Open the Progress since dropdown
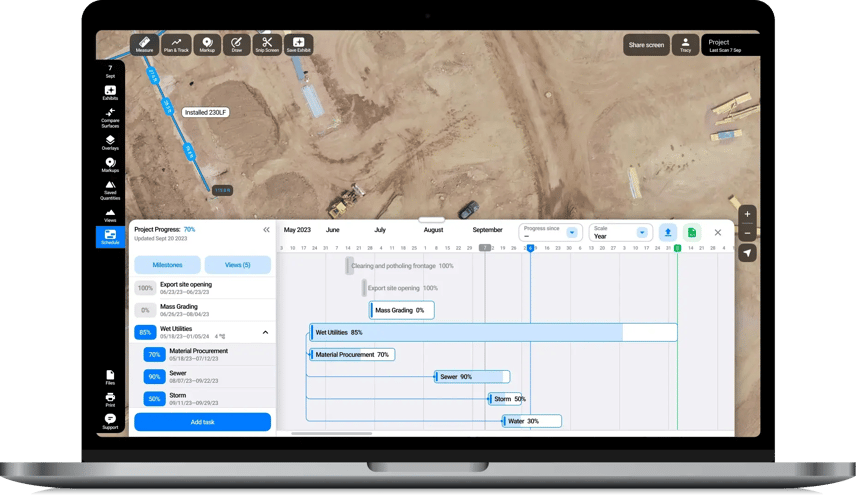 coord(550,232)
